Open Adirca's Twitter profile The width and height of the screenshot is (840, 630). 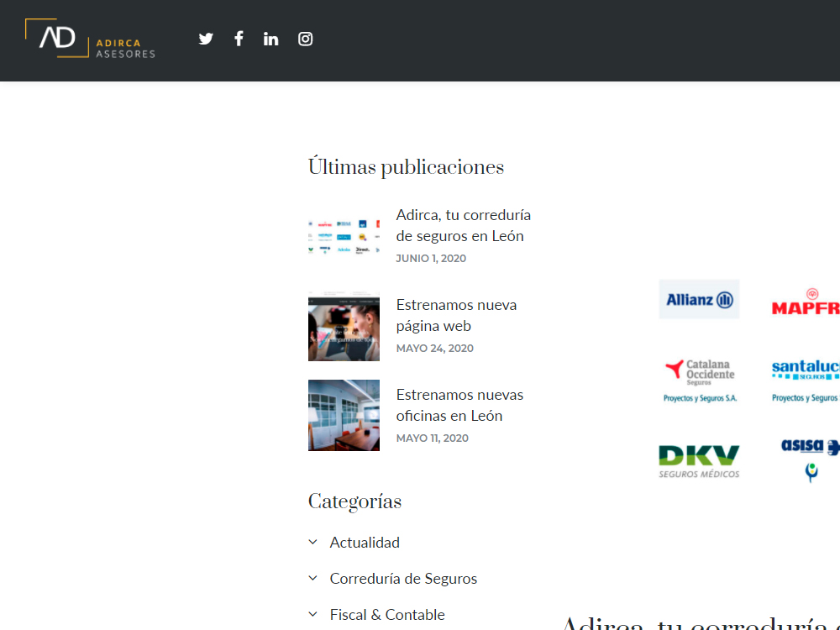(205, 38)
